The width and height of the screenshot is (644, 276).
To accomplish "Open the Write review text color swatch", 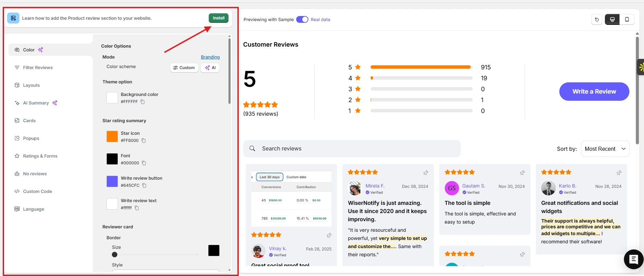I will tap(112, 204).
